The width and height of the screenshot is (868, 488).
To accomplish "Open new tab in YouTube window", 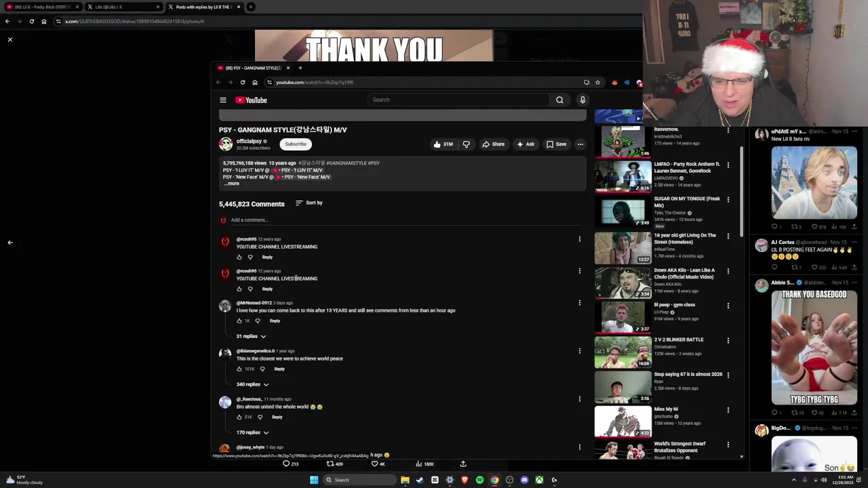I will [300, 68].
